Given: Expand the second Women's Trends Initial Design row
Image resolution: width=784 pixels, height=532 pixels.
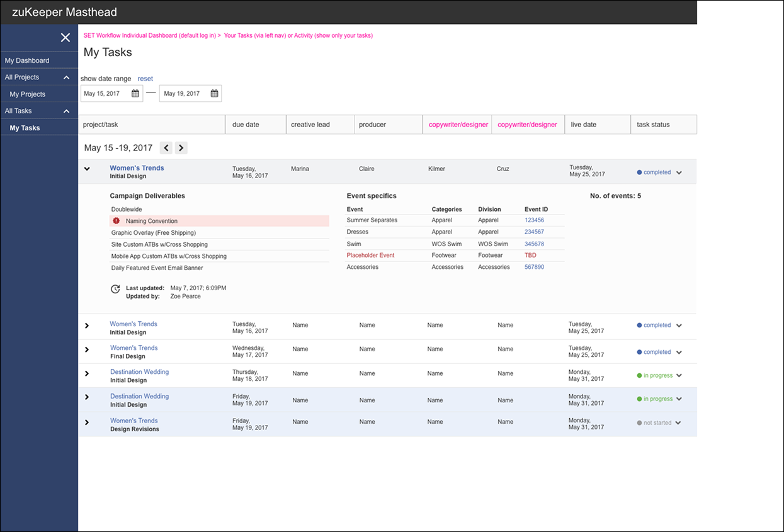Looking at the screenshot, I should coord(87,325).
